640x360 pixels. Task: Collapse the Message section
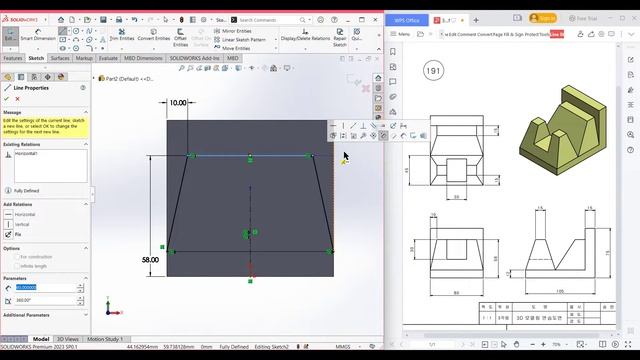[x=86, y=112]
